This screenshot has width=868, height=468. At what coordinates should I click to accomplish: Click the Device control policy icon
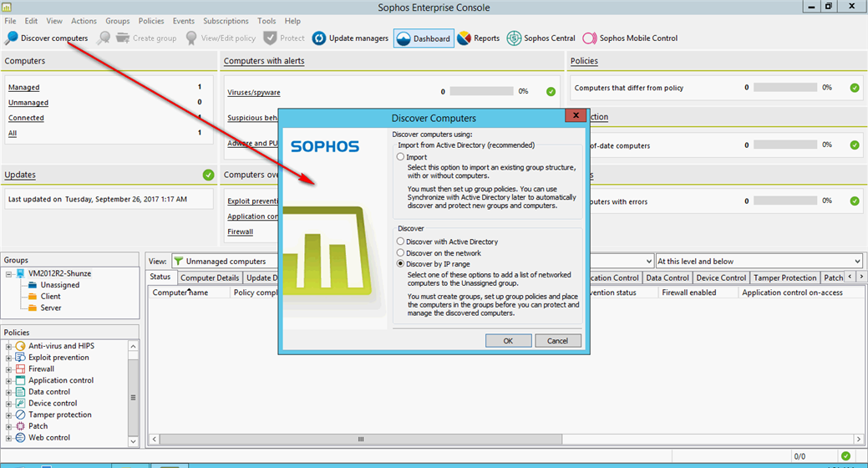pos(21,403)
